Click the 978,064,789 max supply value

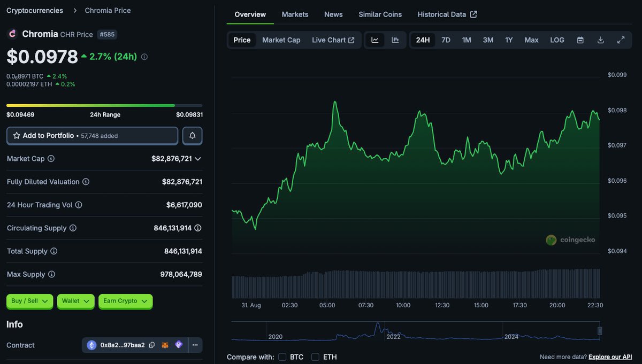click(181, 274)
